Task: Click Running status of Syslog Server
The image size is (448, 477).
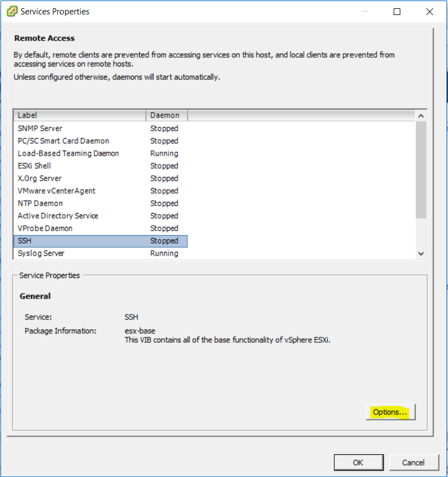Action: [164, 253]
